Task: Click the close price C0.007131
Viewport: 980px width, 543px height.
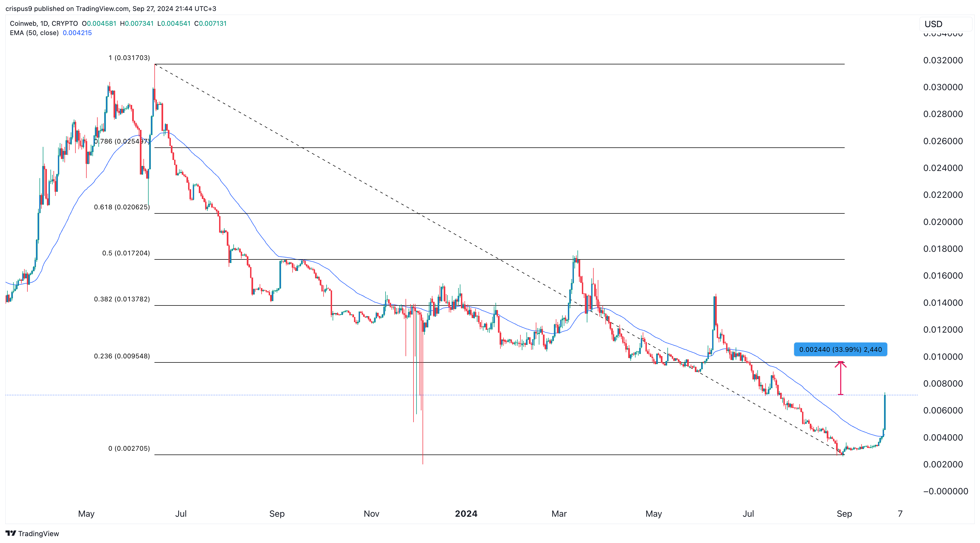Action: point(210,24)
